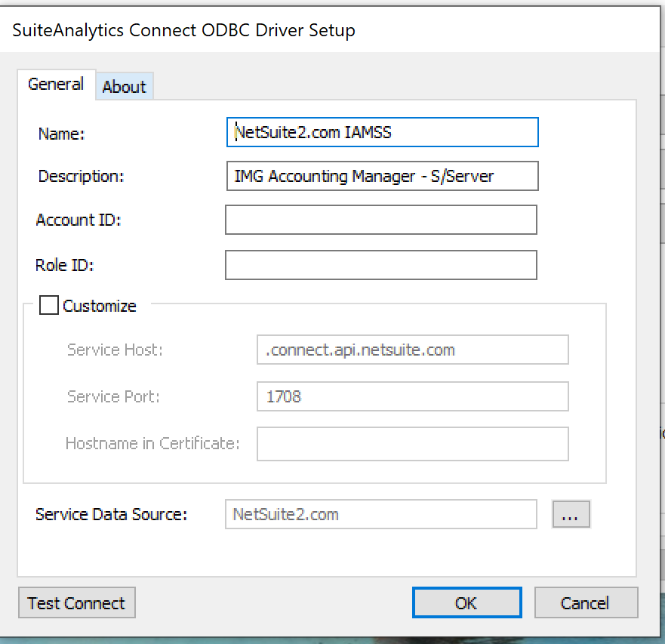665x644 pixels.
Task: Click the Service Port field
Action: (x=413, y=396)
